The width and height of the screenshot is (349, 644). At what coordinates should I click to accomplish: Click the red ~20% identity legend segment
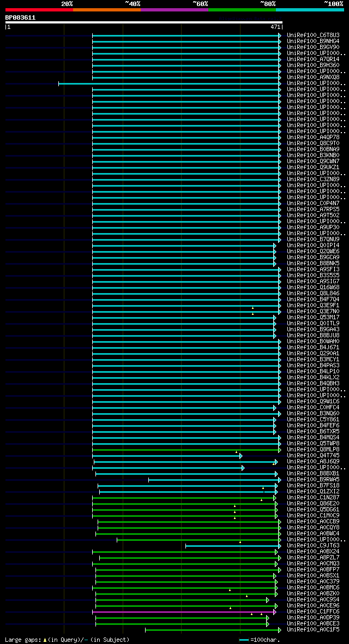(39, 9)
